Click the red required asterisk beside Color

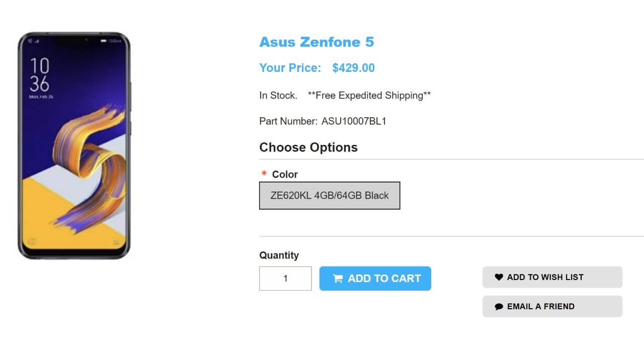click(x=264, y=173)
